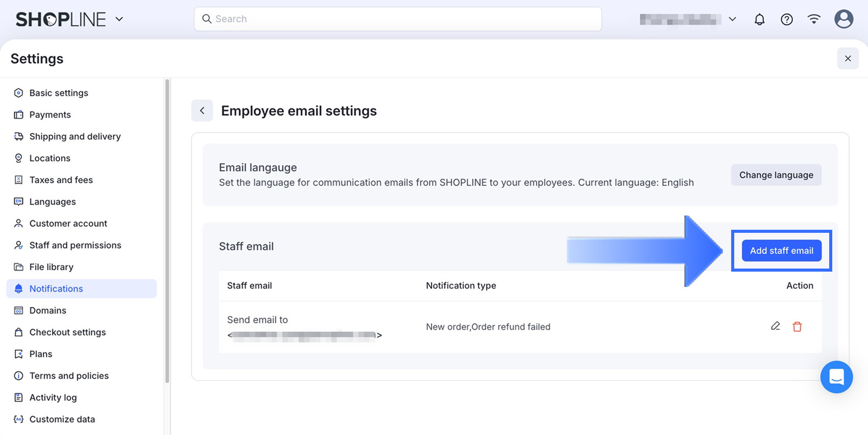Edit the staff email with pencil icon
The width and height of the screenshot is (868, 435).
(x=775, y=326)
